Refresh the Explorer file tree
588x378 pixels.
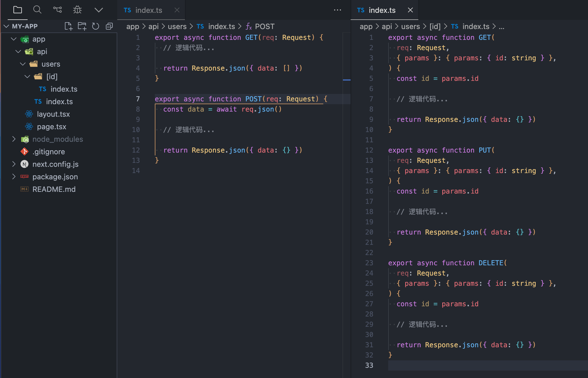(95, 26)
